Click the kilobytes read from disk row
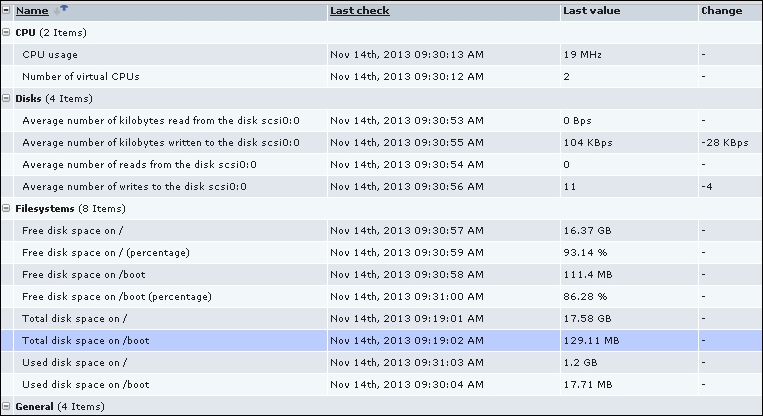Viewport: 763px width, 416px height. (x=160, y=121)
